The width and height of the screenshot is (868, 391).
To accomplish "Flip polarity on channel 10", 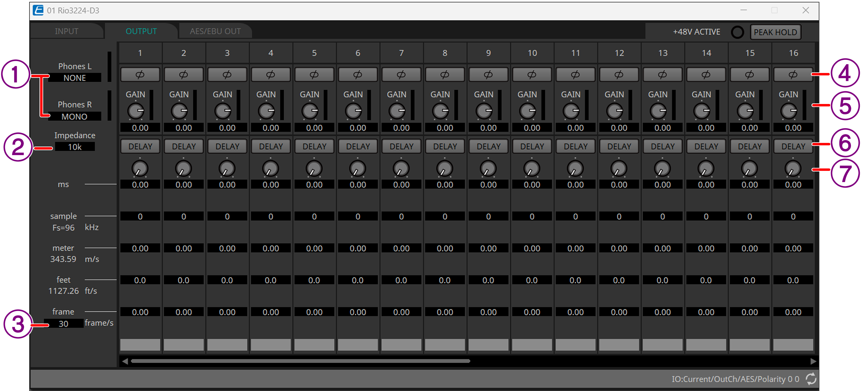I will pyautogui.click(x=532, y=74).
